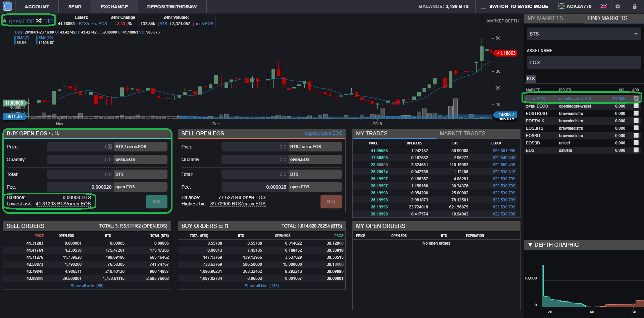644x318 pixels.
Task: Lock the wallet with padlock icon
Action: tap(635, 6)
